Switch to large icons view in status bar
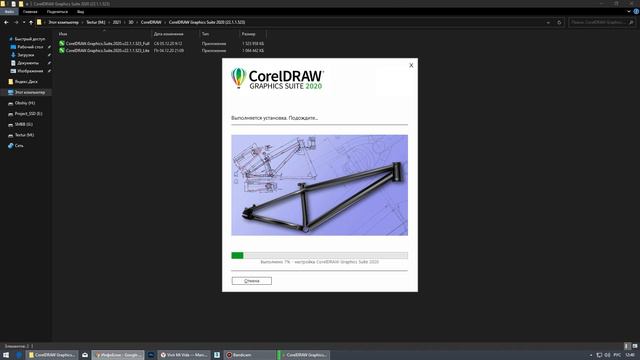The image size is (640, 360). tap(635, 346)
